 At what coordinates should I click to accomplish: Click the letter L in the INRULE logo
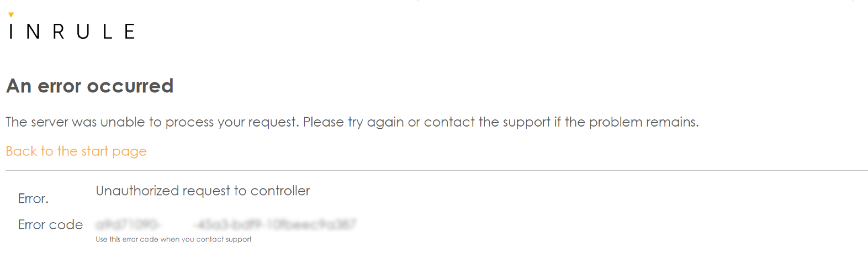[108, 31]
